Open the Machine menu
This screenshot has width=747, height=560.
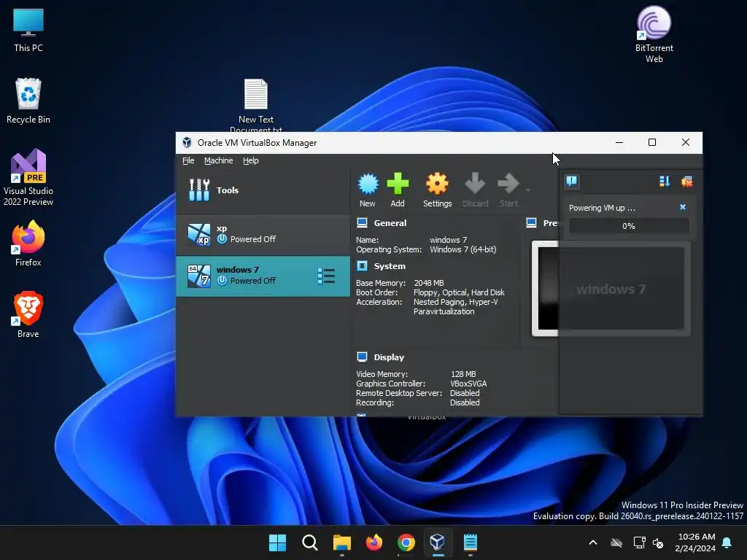click(x=219, y=160)
